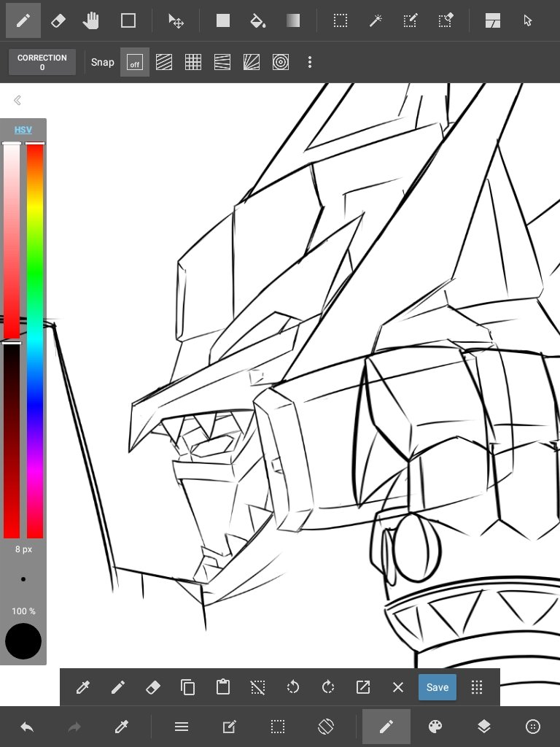
Task: Choose the Select Pen tool
Action: tap(410, 20)
